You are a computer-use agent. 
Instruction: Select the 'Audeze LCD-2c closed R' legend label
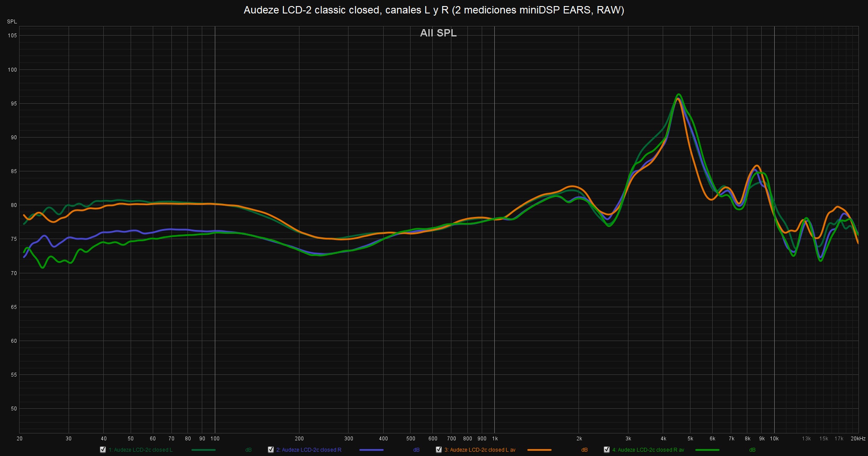point(309,450)
